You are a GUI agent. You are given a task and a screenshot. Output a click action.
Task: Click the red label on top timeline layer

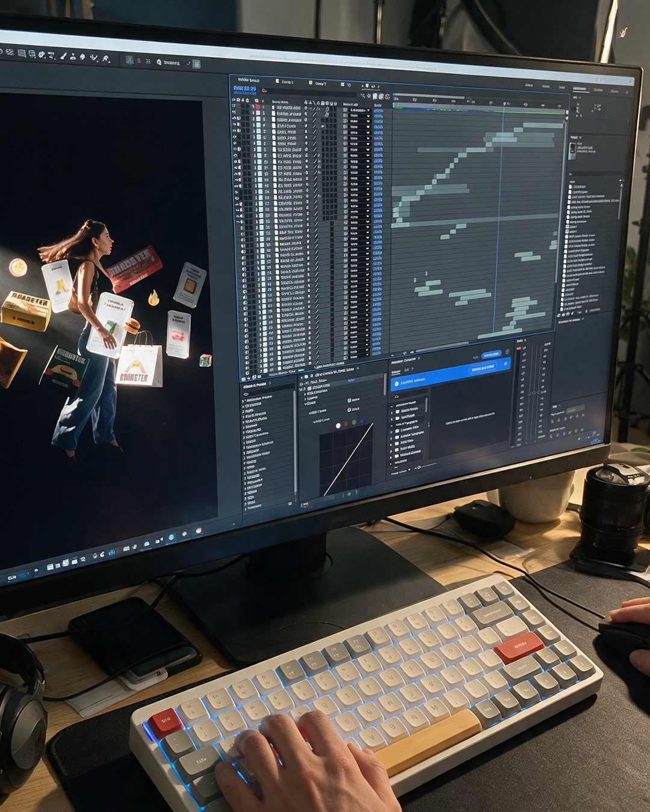pyautogui.click(x=258, y=107)
